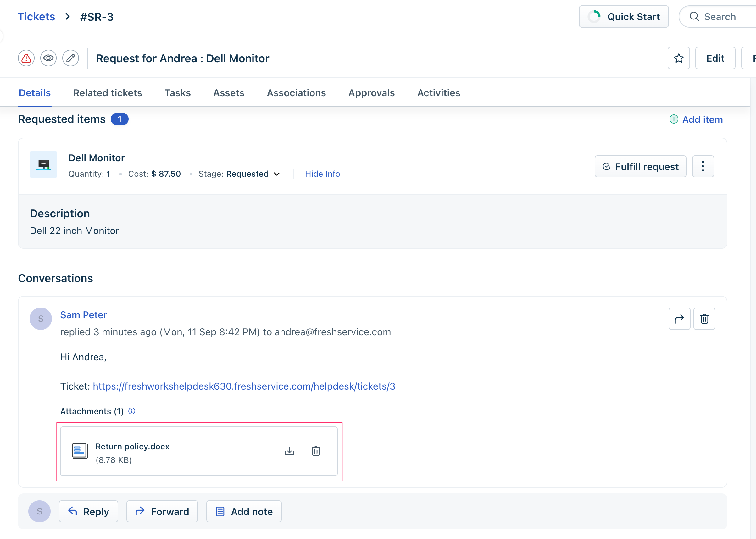Click the ticket title Request for Andrea
This screenshot has height=539, width=756.
(182, 58)
